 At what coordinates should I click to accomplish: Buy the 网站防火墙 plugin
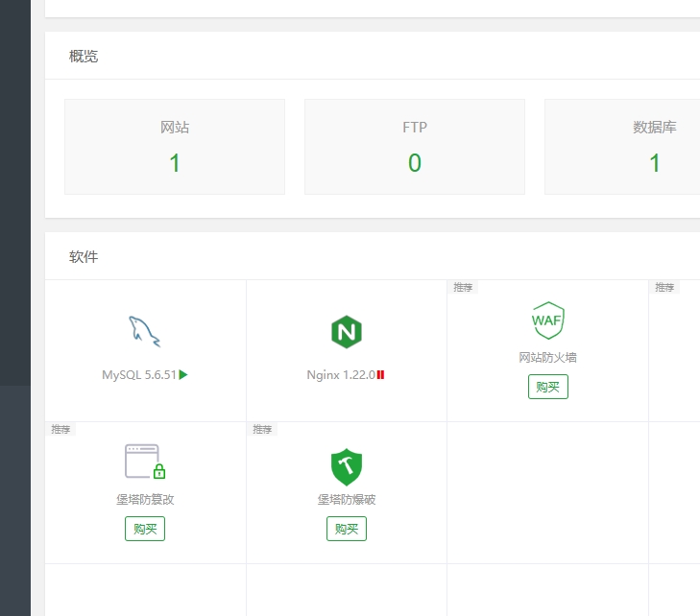[547, 387]
